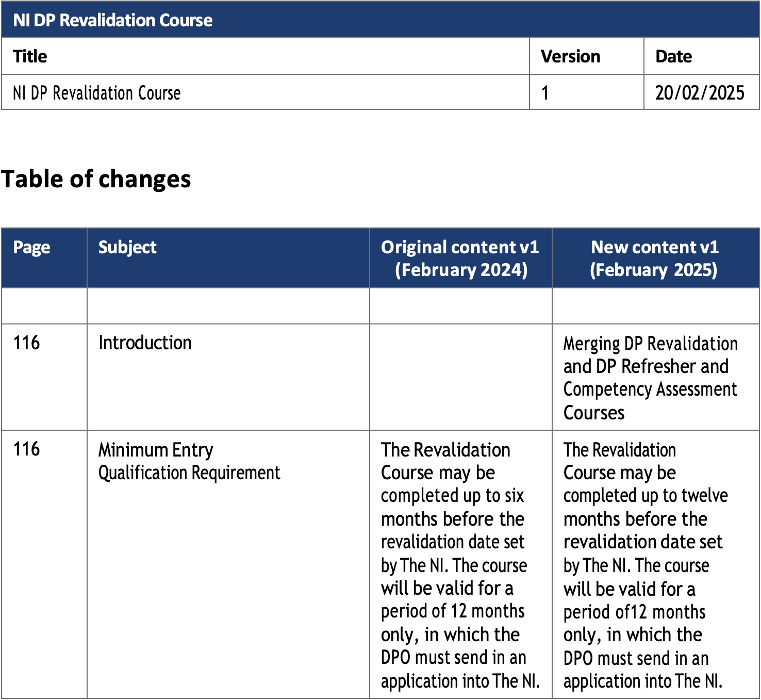
Task: Select the Title column header
Action: [30, 56]
